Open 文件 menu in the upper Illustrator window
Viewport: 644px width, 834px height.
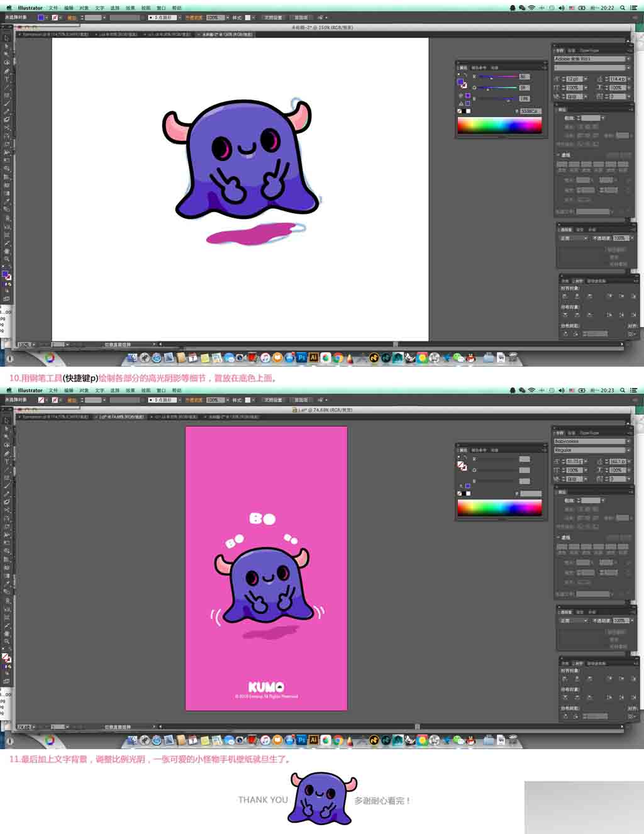pyautogui.click(x=53, y=8)
